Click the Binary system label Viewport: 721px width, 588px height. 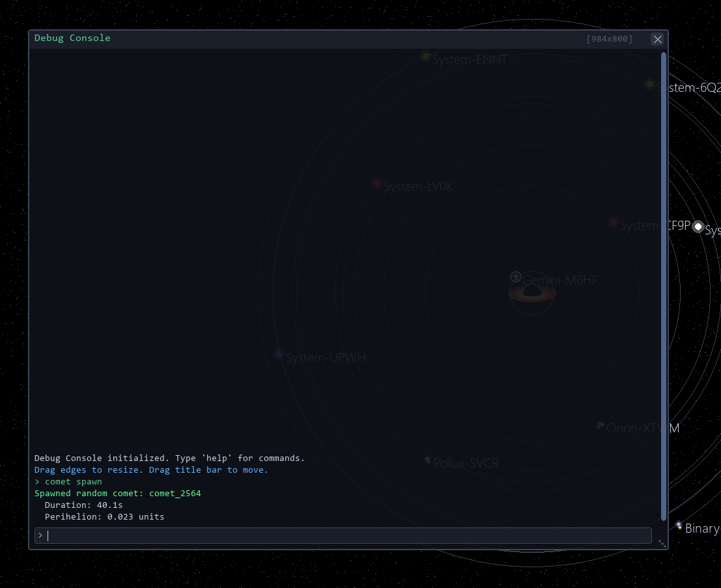click(703, 529)
